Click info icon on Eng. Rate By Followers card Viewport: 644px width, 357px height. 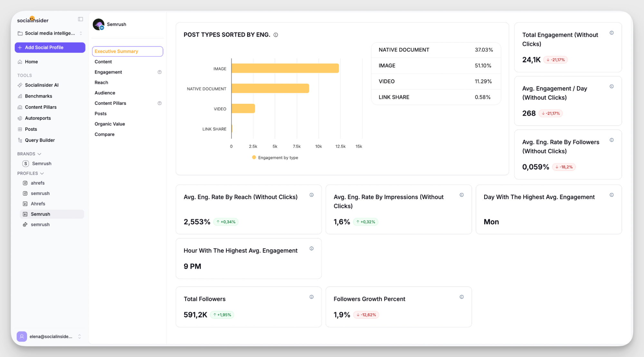[611, 140]
